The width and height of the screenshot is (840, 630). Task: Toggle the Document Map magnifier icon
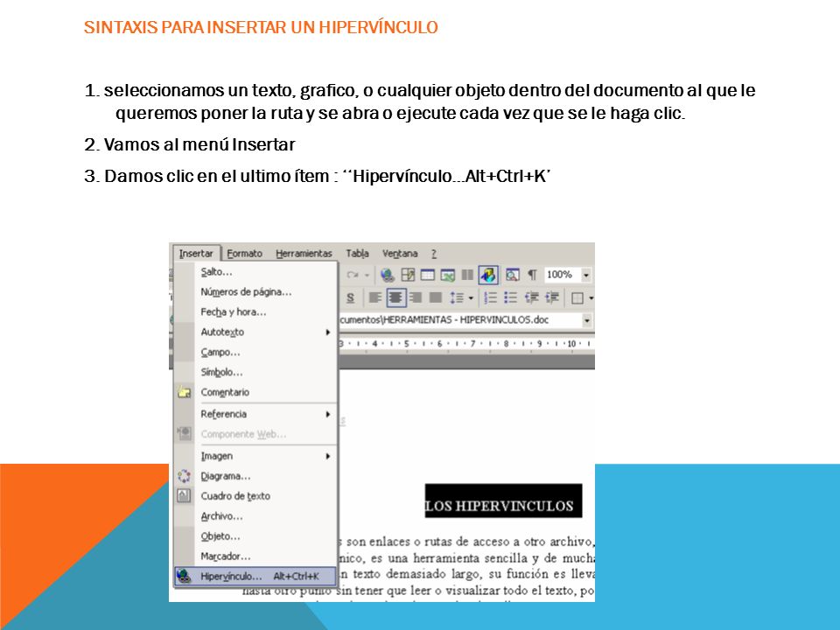pos(512,275)
